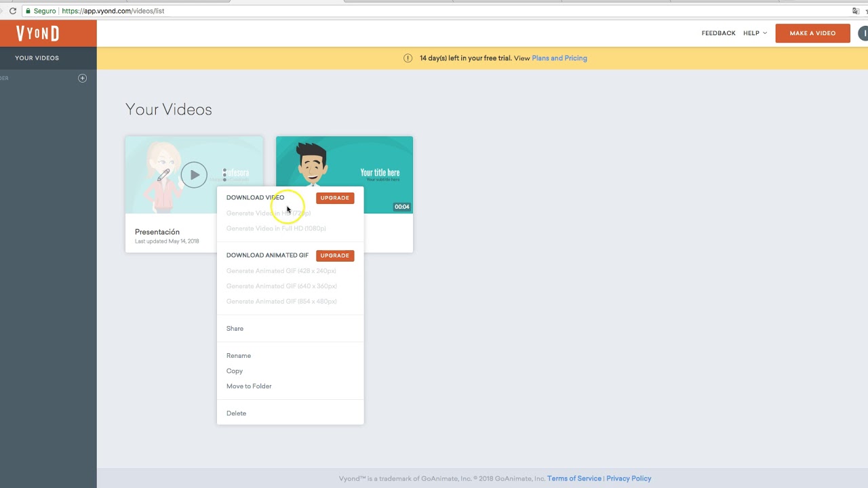Open the Privacy Policy link

point(629,479)
